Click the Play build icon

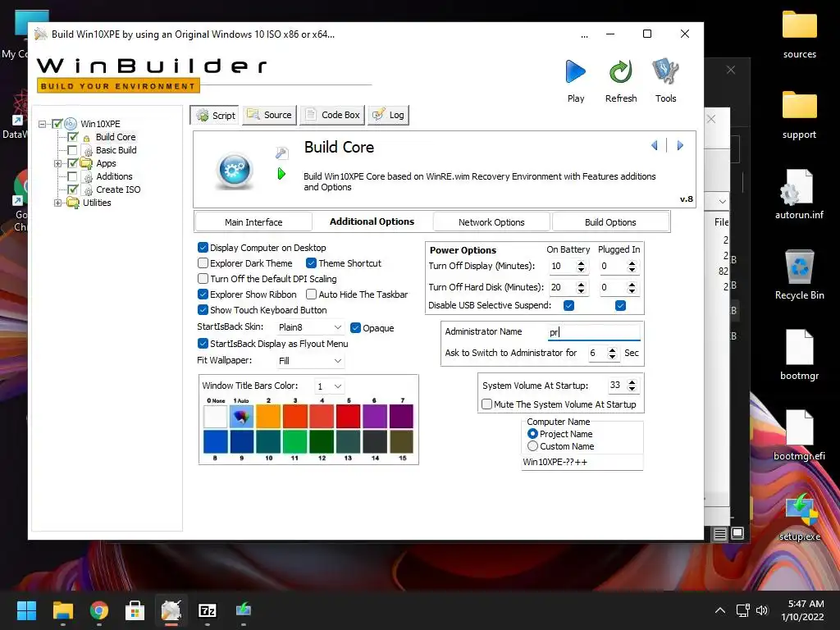click(575, 72)
